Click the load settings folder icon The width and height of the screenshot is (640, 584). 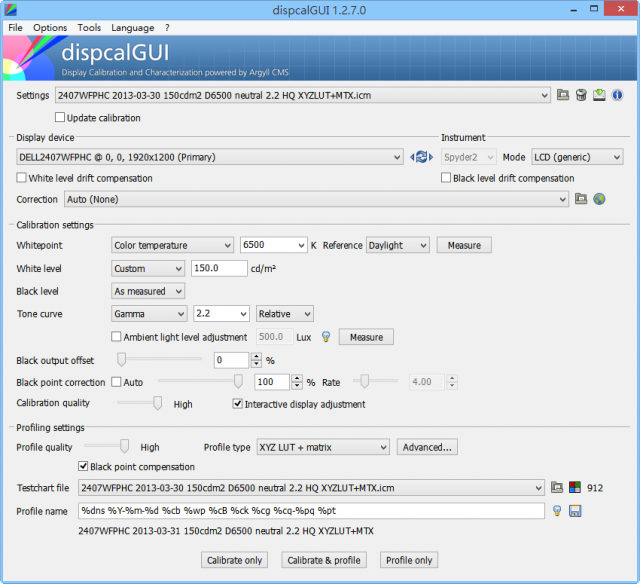(x=563, y=95)
